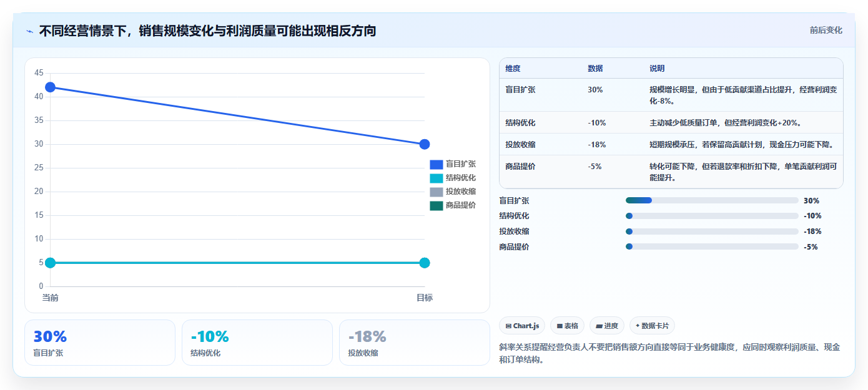Viewport: 868px width, 390px height.
Task: Click the -5% value in the table
Action: 594,166
